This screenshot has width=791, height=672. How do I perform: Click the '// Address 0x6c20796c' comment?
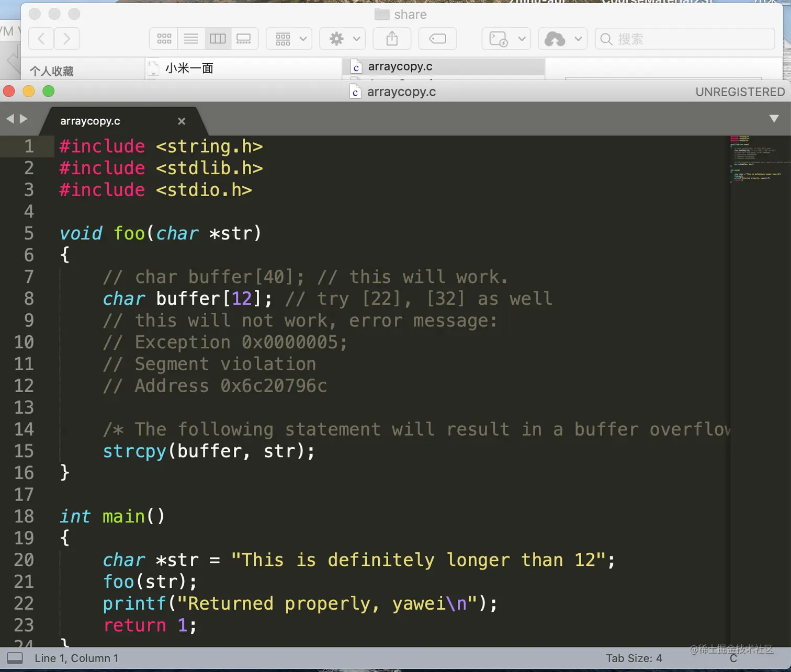(x=215, y=386)
